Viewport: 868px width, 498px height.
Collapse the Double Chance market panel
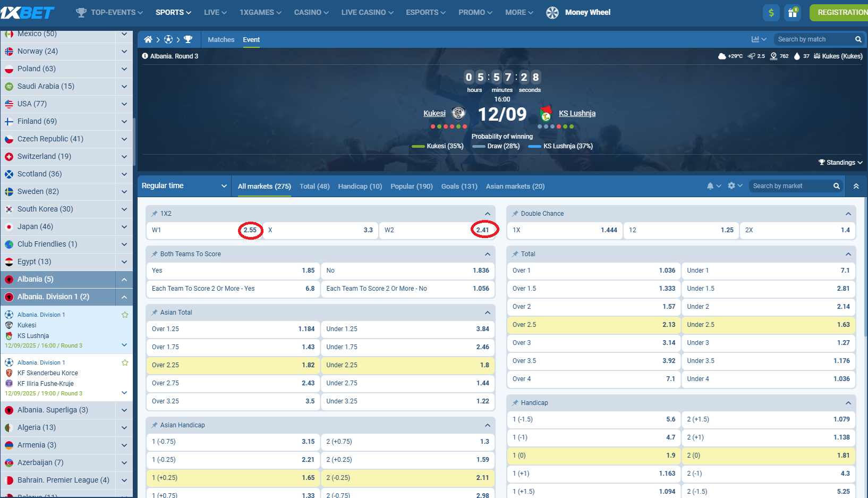(848, 214)
